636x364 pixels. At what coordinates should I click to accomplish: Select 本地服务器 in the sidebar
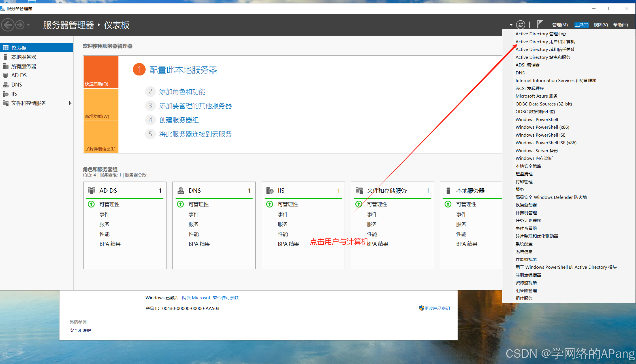[24, 57]
